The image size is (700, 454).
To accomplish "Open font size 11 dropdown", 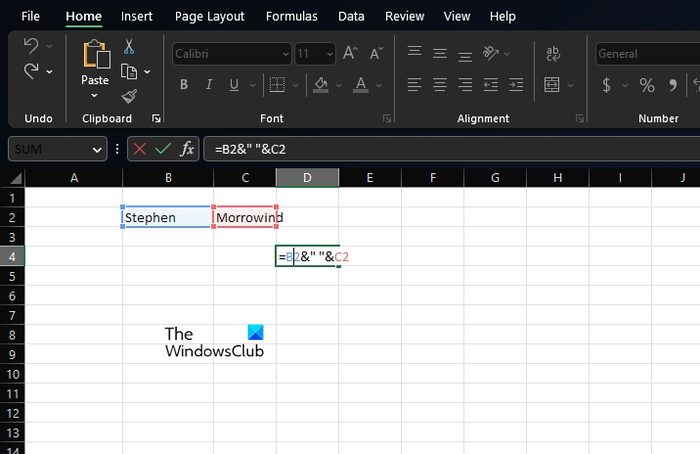I will (329, 54).
